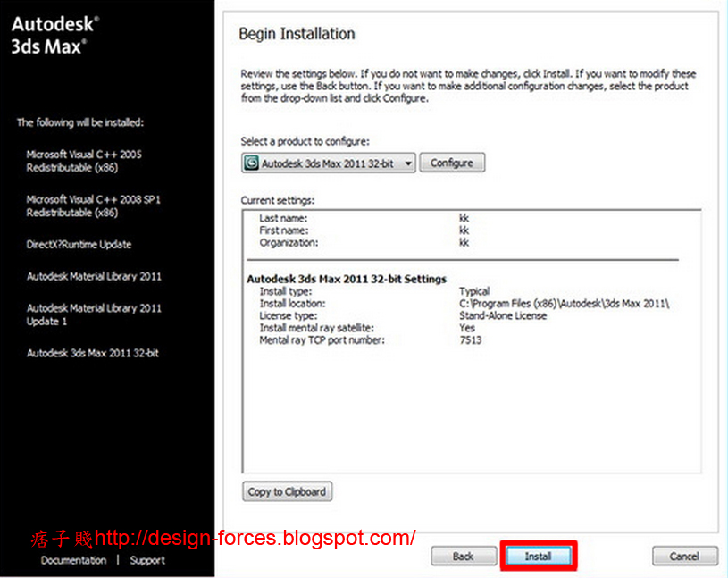This screenshot has height=578, width=728.
Task: Click the Configure button
Action: click(452, 163)
